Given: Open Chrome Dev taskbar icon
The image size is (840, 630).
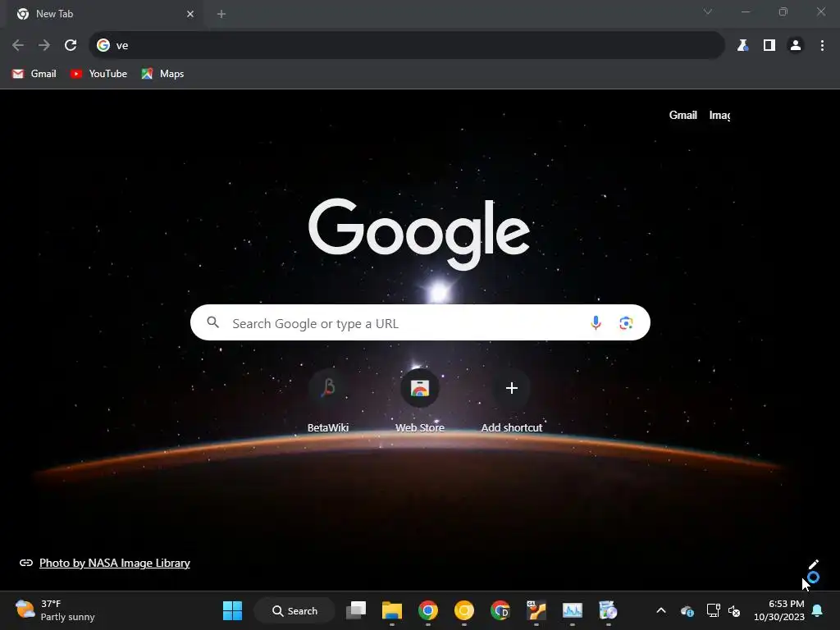Looking at the screenshot, I should 500,610.
